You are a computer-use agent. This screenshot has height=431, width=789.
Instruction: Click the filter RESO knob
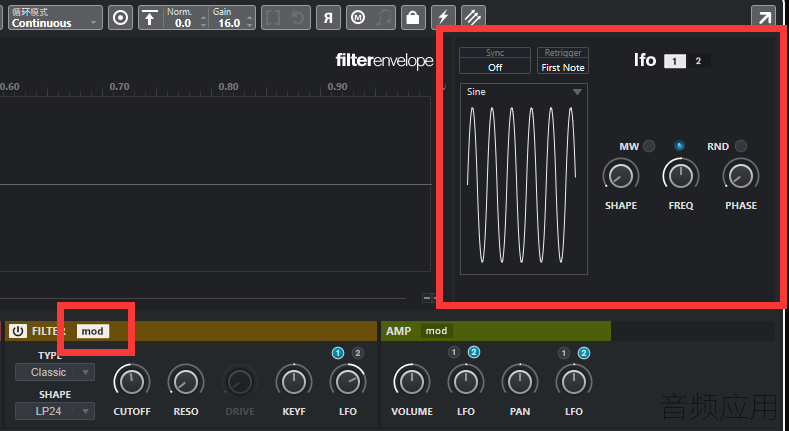coord(186,382)
